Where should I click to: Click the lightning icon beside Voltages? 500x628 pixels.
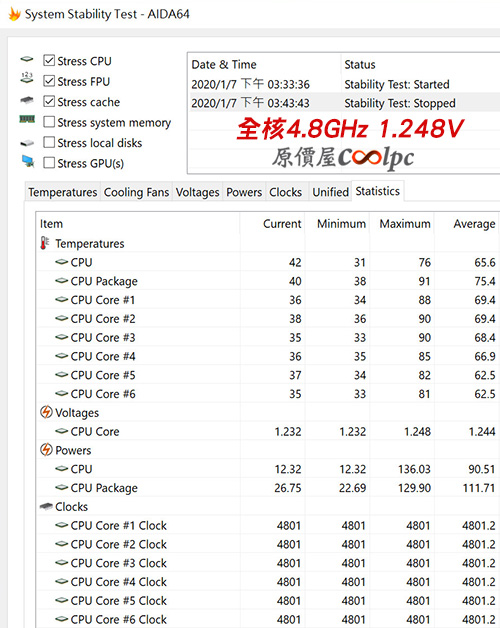tap(46, 412)
